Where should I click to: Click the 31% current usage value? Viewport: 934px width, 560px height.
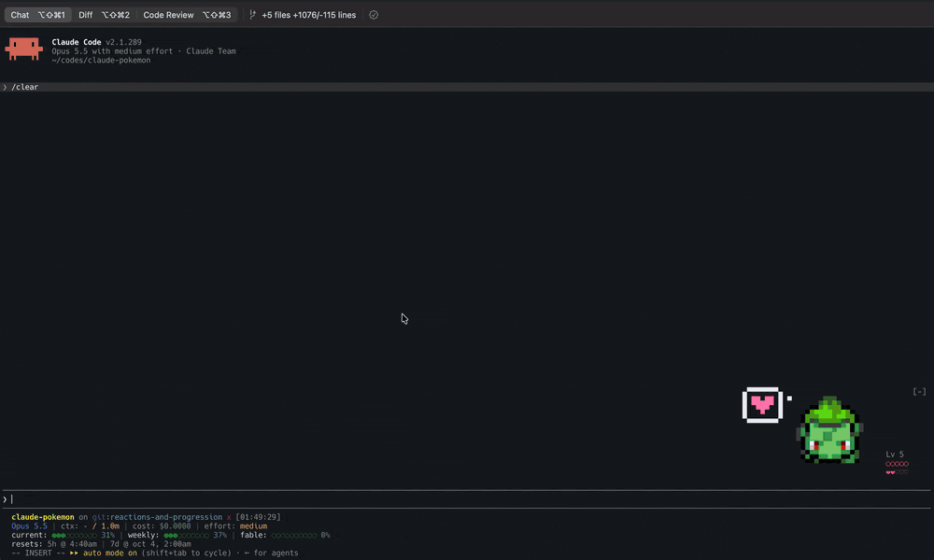pyautogui.click(x=107, y=535)
